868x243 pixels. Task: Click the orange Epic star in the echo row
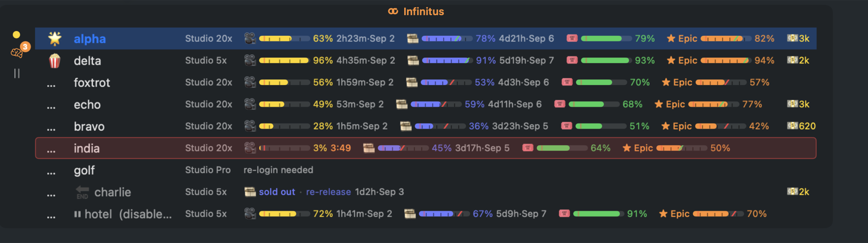(x=659, y=104)
